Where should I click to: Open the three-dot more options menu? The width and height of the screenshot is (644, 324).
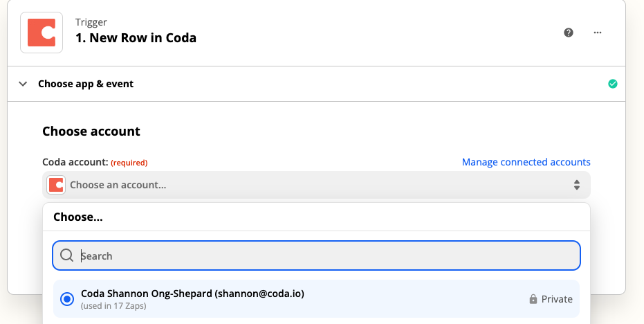[x=598, y=33]
